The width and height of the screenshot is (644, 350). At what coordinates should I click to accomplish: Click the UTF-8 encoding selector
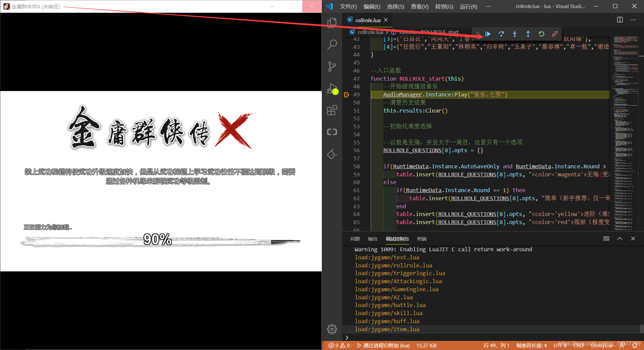[560, 345]
